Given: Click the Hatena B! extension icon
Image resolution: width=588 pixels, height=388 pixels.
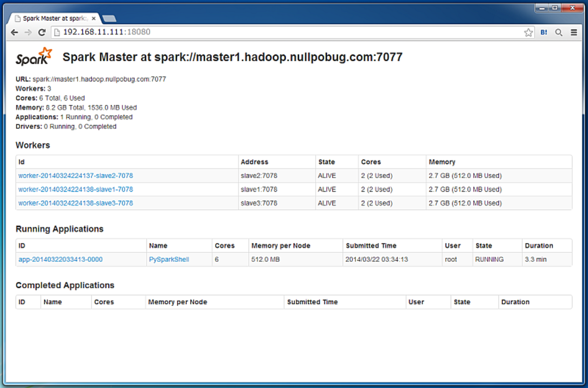Looking at the screenshot, I should coord(544,33).
